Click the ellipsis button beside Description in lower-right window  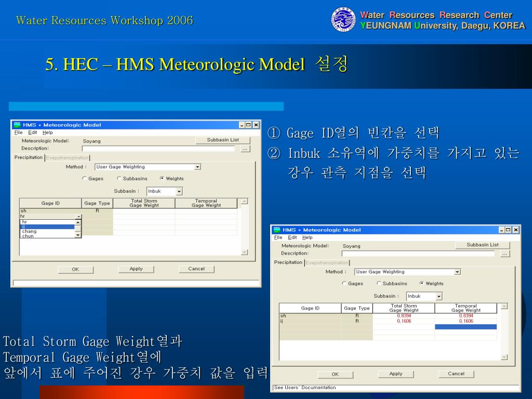505,254
